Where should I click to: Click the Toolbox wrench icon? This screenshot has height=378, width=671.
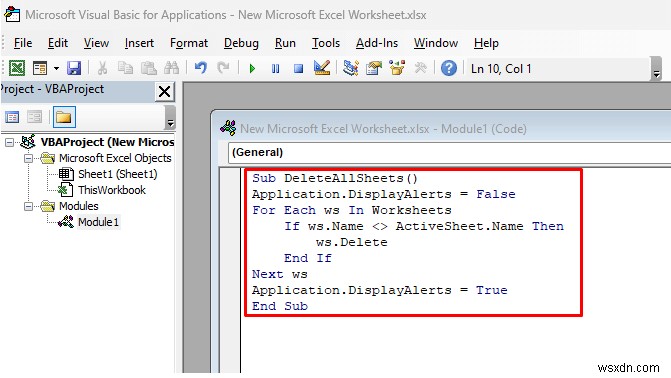point(420,68)
